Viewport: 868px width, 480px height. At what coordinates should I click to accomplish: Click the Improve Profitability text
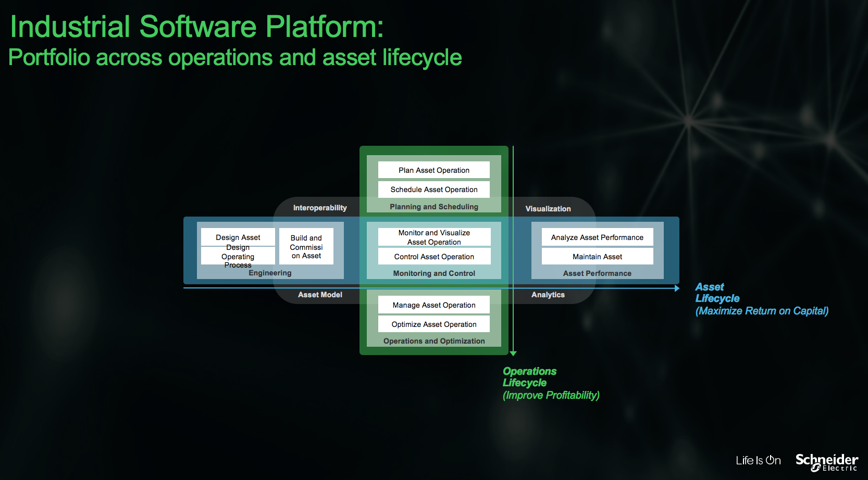[x=551, y=395]
